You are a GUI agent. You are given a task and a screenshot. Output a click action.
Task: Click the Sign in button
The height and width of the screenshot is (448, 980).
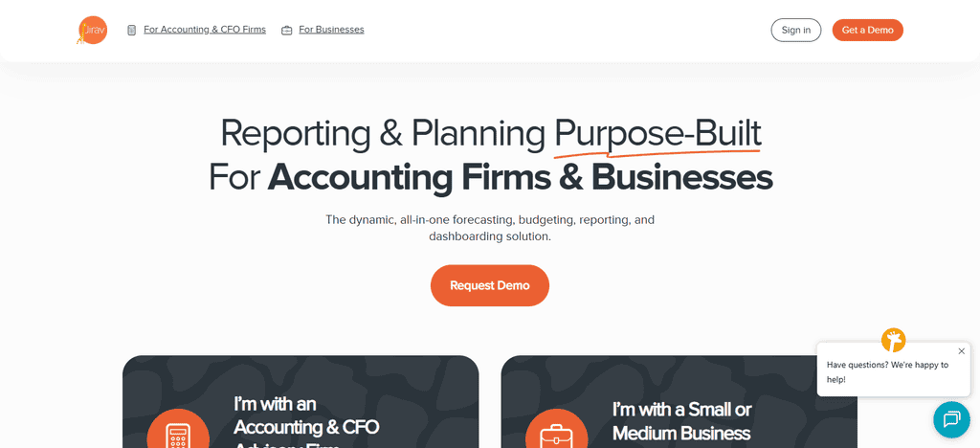point(796,30)
